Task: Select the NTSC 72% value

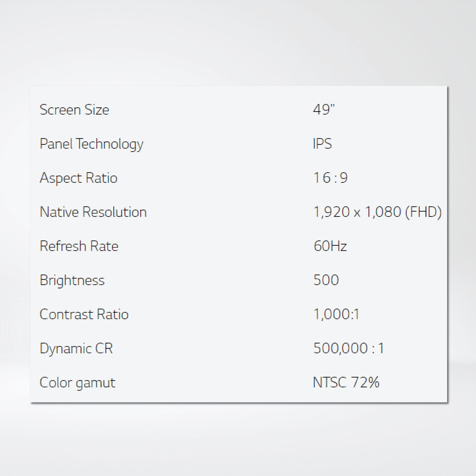Action: (x=346, y=382)
